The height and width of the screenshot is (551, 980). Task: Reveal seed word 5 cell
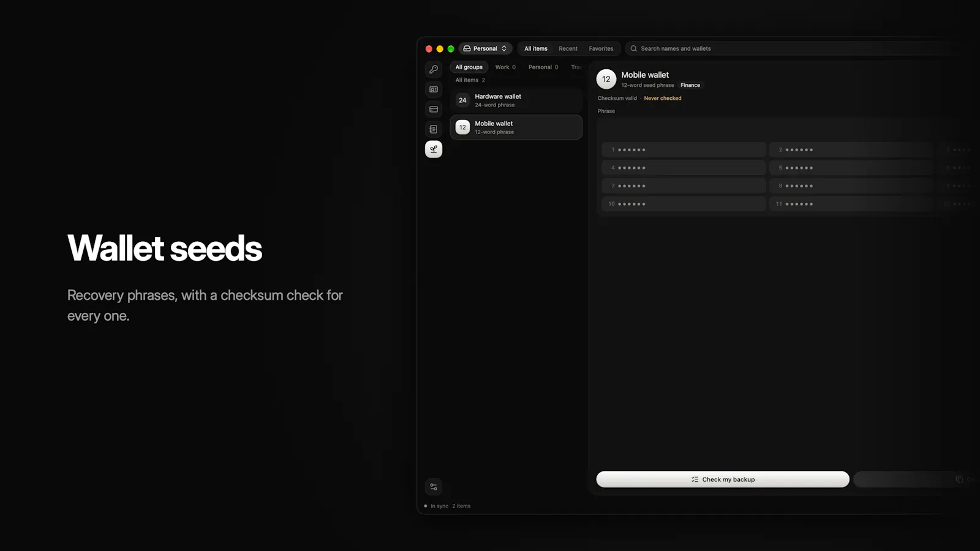tap(851, 168)
